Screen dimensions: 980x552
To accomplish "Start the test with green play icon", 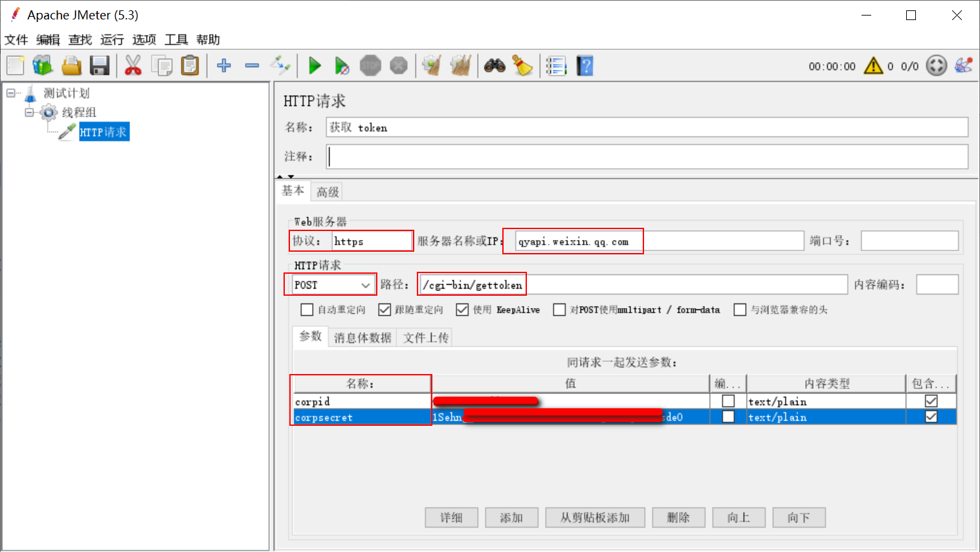I will 315,65.
